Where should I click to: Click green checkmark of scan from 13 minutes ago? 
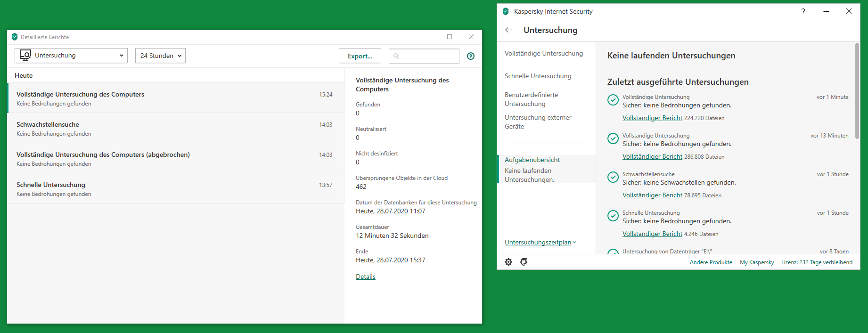tap(613, 138)
